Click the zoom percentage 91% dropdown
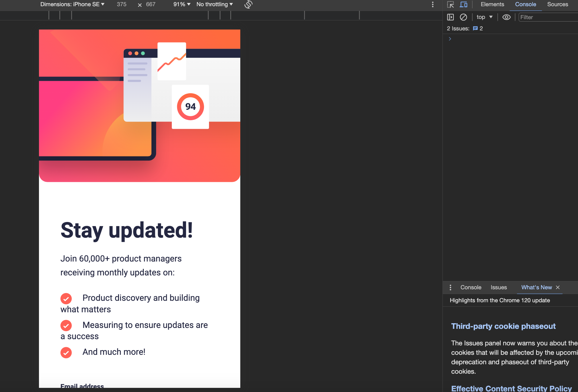 tap(181, 4)
